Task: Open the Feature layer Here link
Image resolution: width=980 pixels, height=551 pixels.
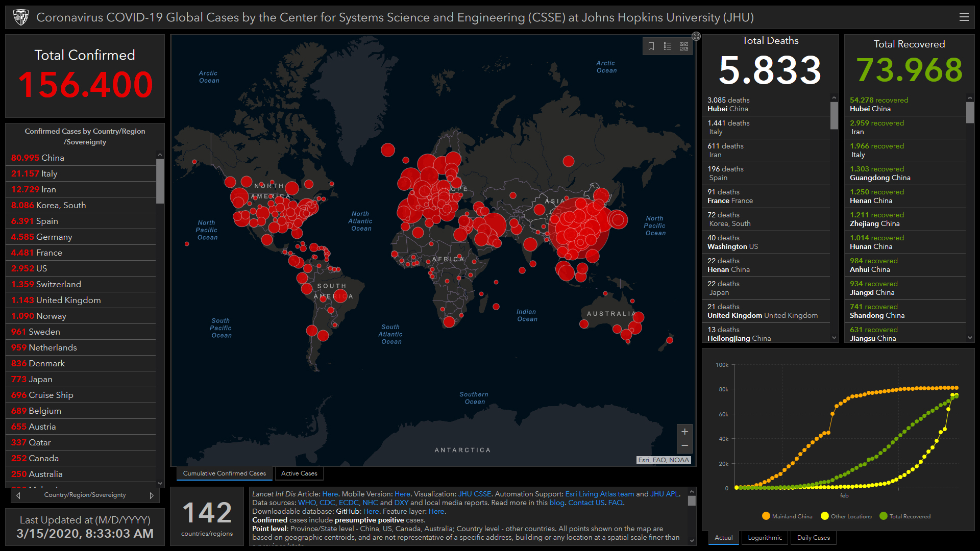Action: pyautogui.click(x=436, y=511)
